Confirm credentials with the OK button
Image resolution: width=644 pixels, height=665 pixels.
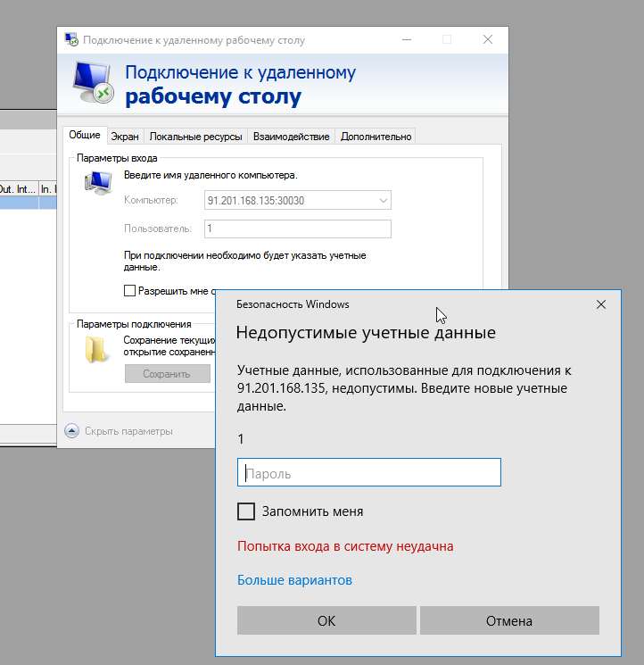tap(326, 620)
